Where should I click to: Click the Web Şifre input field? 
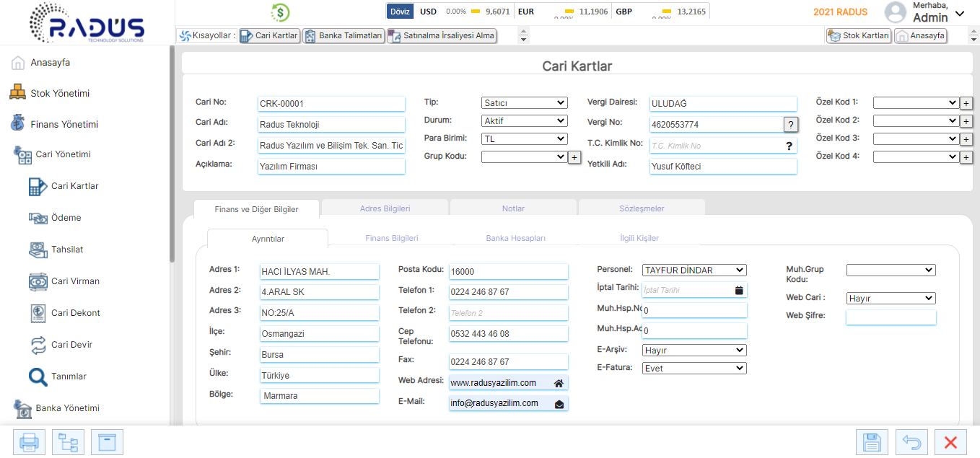pos(891,317)
